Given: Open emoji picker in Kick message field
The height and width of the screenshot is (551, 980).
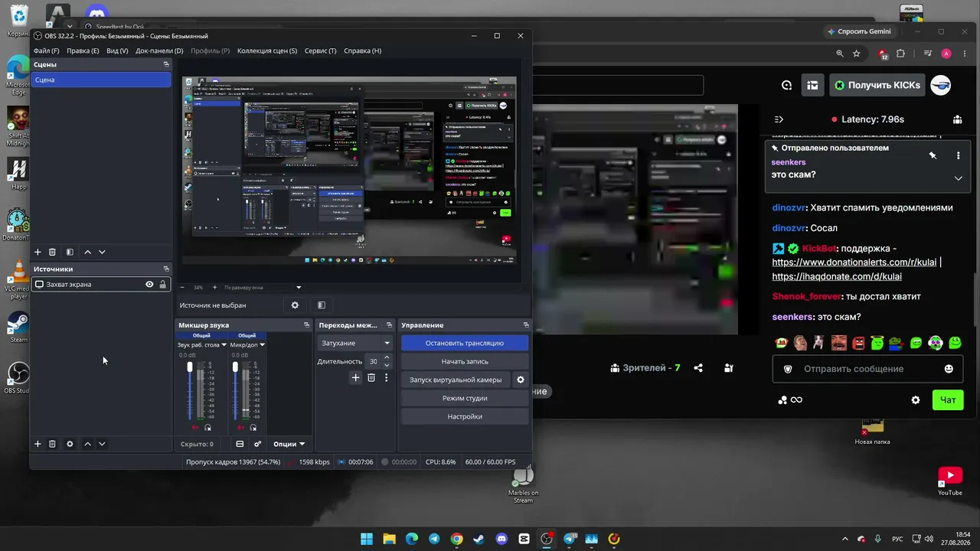Looking at the screenshot, I should pyautogui.click(x=949, y=369).
